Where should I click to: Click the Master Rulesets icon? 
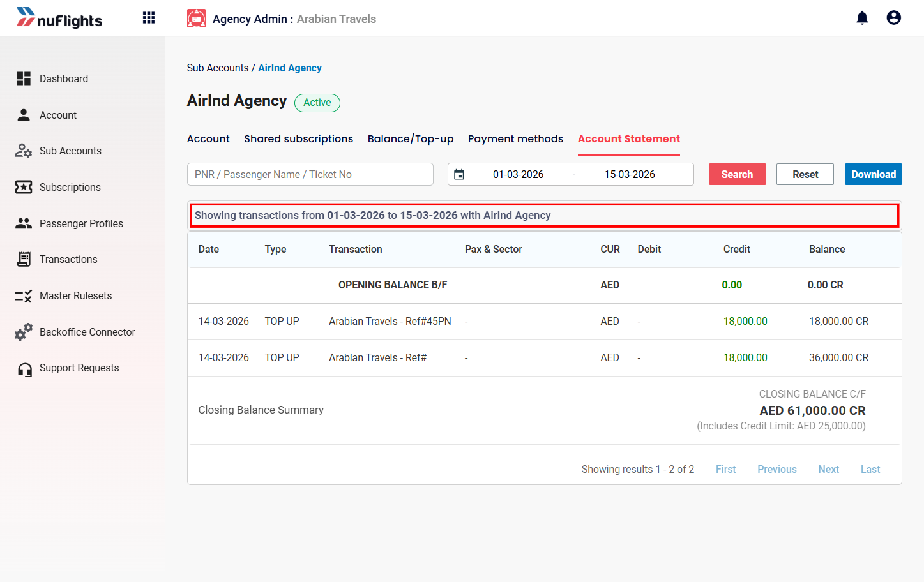(24, 295)
